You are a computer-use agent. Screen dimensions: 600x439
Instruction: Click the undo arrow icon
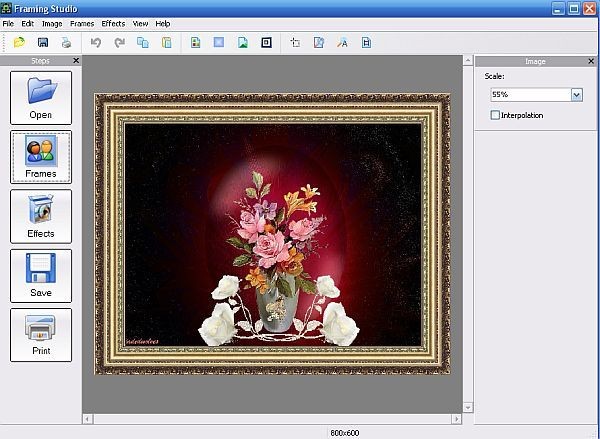click(x=96, y=42)
